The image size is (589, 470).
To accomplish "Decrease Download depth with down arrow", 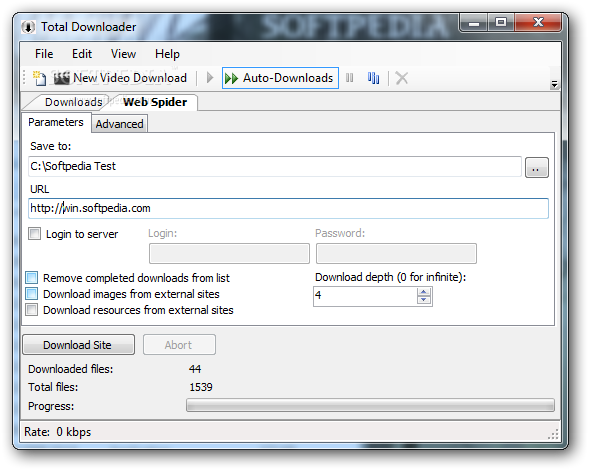I will click(x=424, y=300).
